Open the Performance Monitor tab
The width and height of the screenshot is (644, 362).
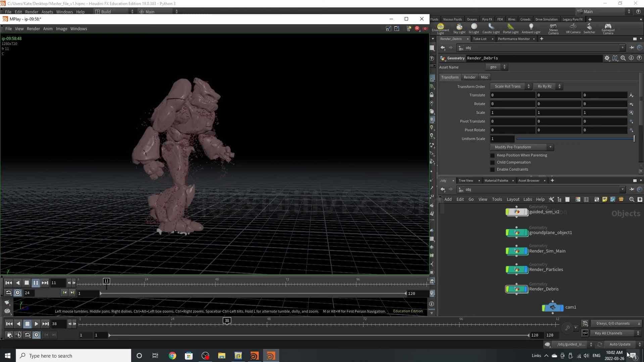pyautogui.click(x=513, y=39)
